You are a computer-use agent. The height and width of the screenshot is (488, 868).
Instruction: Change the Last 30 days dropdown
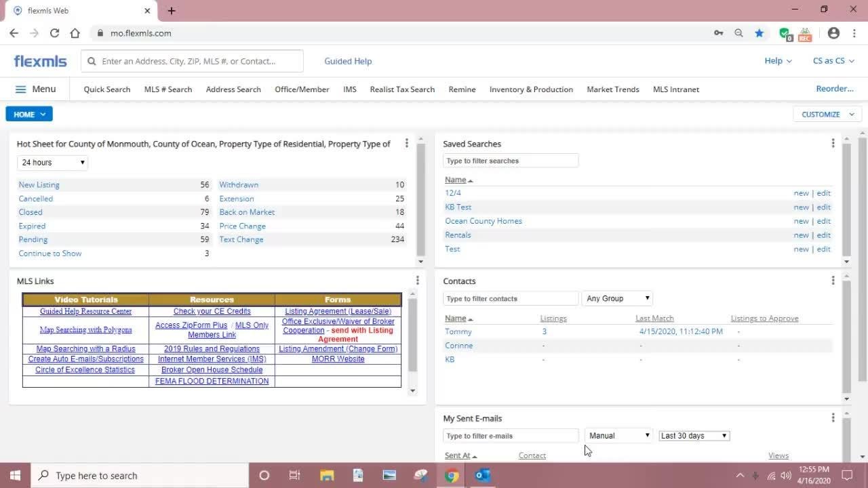(694, 436)
